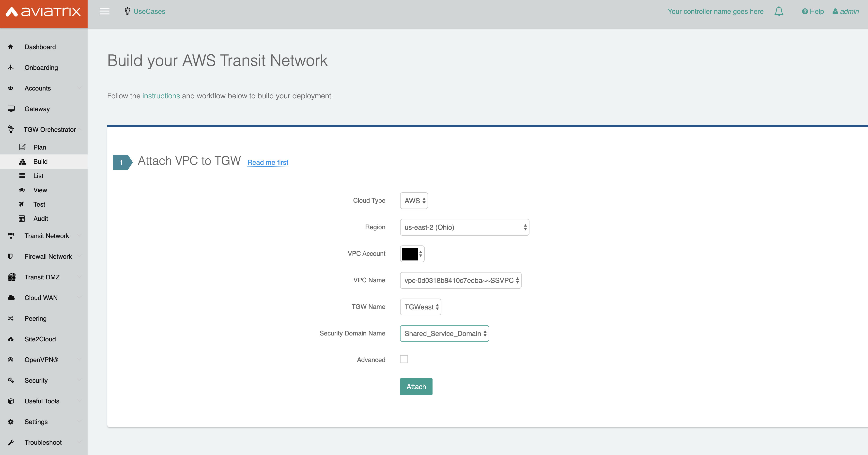
Task: Click the Cloud WAN cloud icon
Action: [11, 298]
